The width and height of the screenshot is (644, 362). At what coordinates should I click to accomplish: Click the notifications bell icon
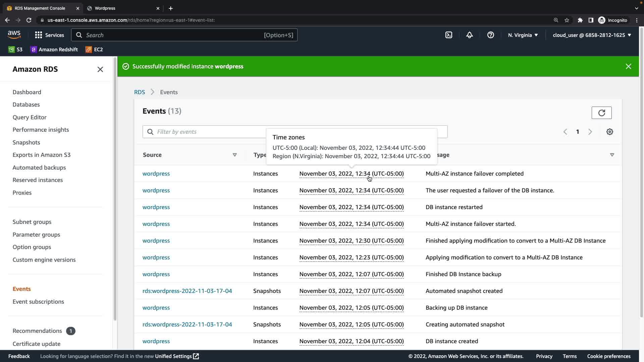[x=470, y=35]
